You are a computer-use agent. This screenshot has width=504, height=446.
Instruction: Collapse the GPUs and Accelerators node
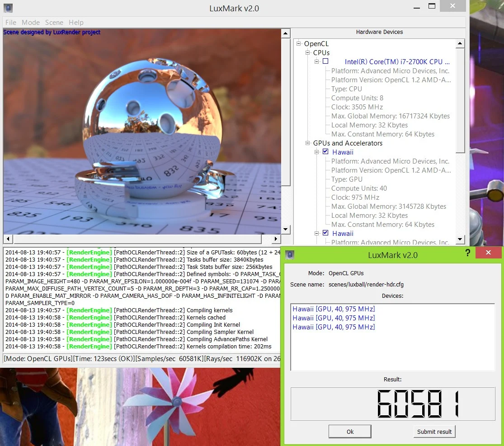pyautogui.click(x=308, y=143)
